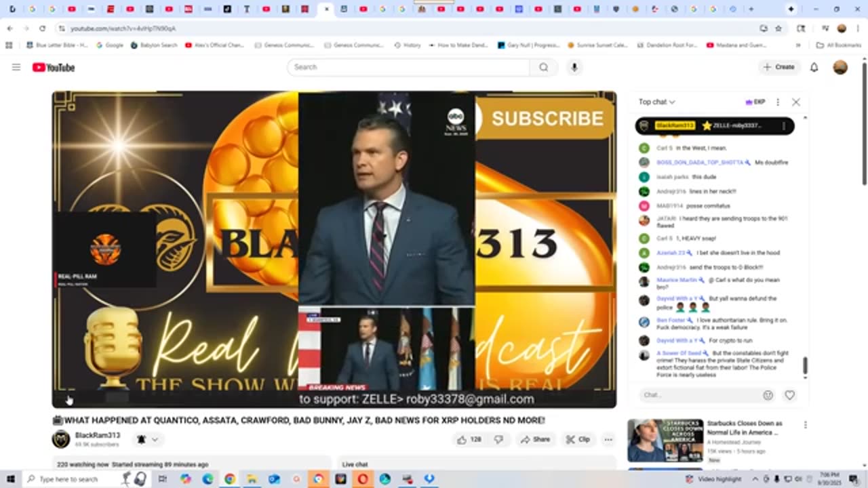Open Starbucks Closes Down video thumbnail
Screen dimensions: 868x488
point(665,441)
